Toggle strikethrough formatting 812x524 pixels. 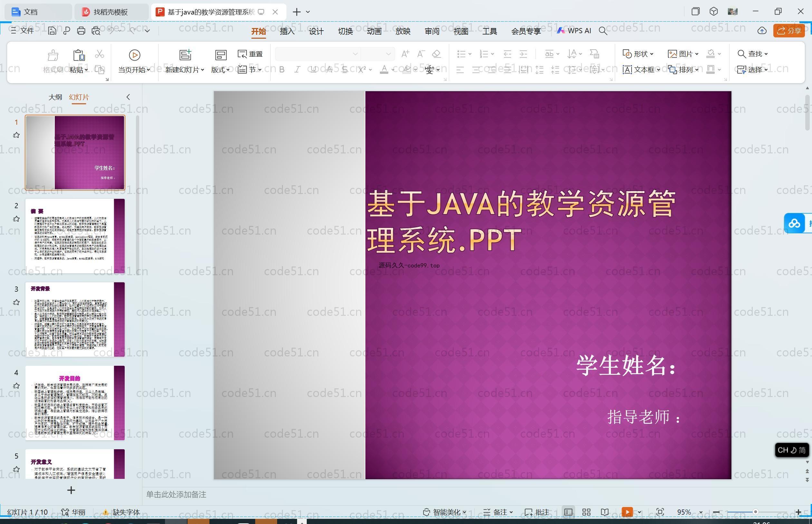tap(329, 70)
